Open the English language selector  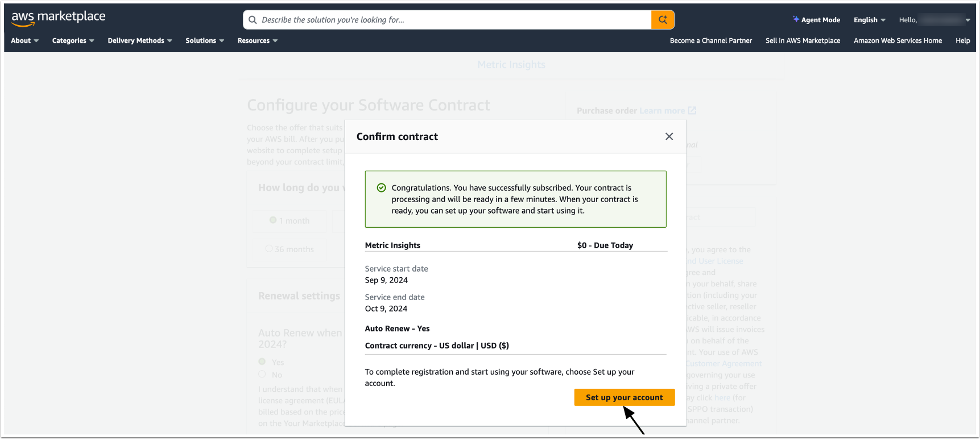coord(869,20)
